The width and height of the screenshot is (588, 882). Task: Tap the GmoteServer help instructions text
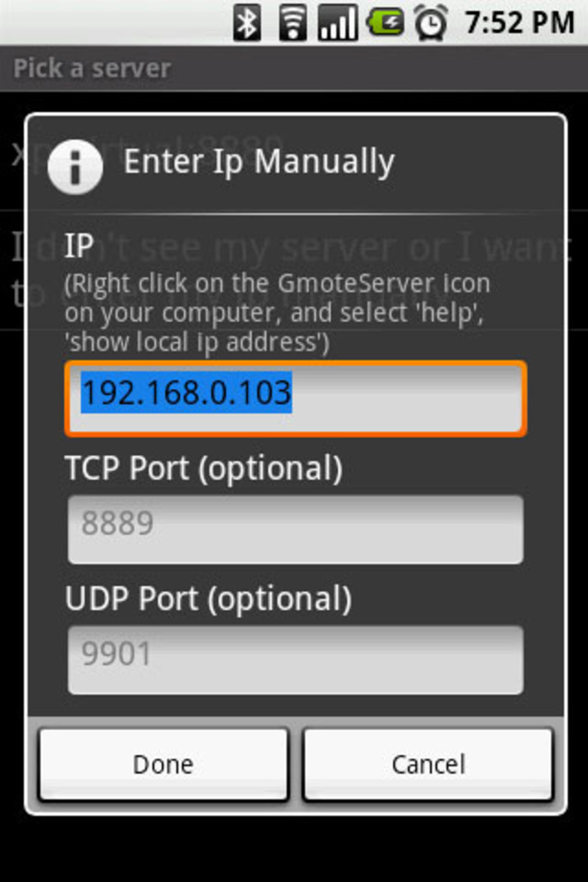(277, 312)
